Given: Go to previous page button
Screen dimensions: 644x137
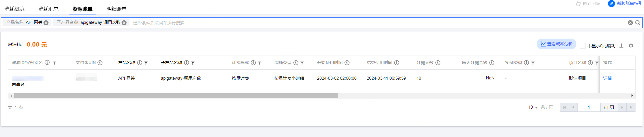Looking at the screenshot, I should pyautogui.click(x=573, y=107).
